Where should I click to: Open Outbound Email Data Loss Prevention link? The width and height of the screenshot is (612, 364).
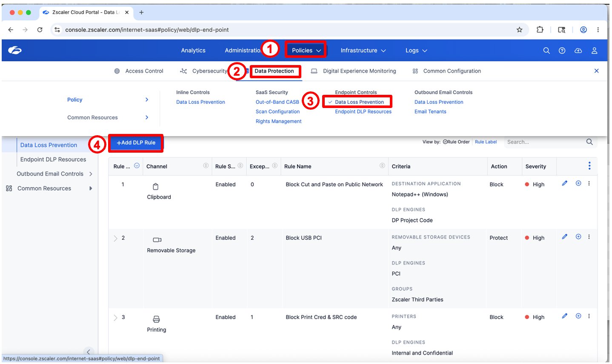439,102
